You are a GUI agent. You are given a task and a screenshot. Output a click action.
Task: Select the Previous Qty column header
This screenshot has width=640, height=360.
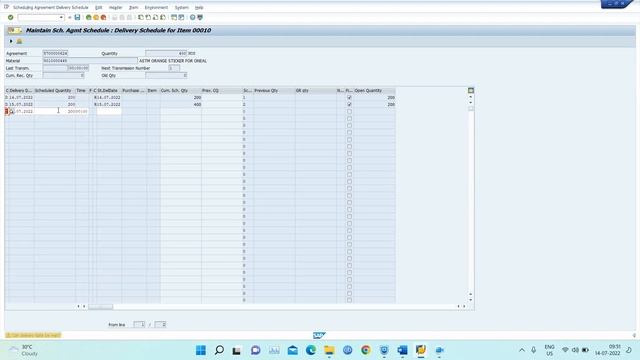274,91
